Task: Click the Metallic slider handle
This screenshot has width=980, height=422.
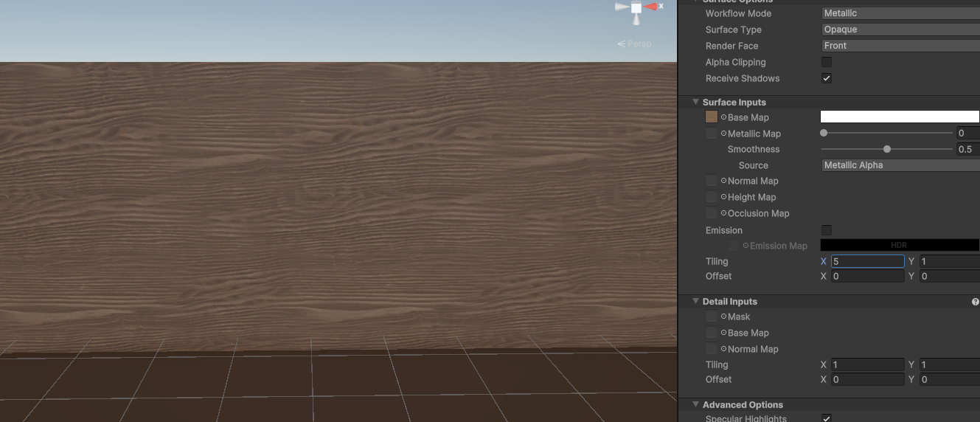Action: (824, 133)
